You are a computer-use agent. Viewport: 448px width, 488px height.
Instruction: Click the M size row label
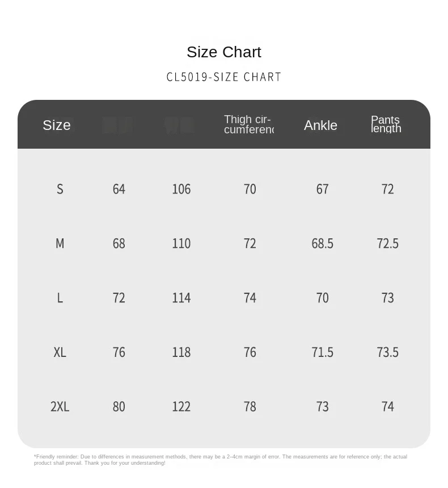coord(60,243)
